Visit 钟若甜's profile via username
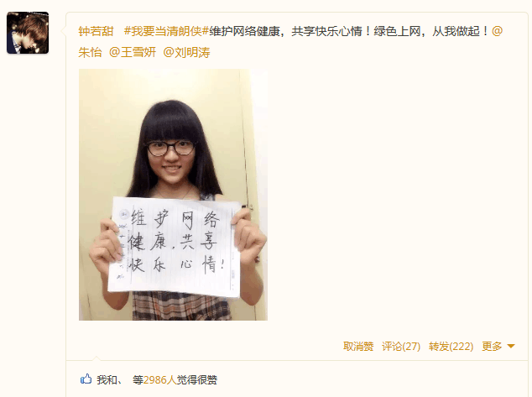 [x=96, y=31]
